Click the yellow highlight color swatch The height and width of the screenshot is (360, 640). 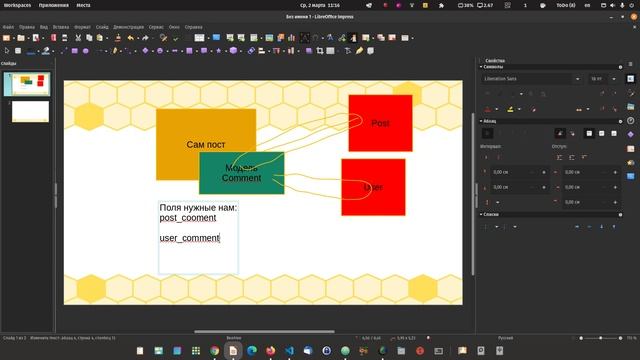click(x=510, y=109)
